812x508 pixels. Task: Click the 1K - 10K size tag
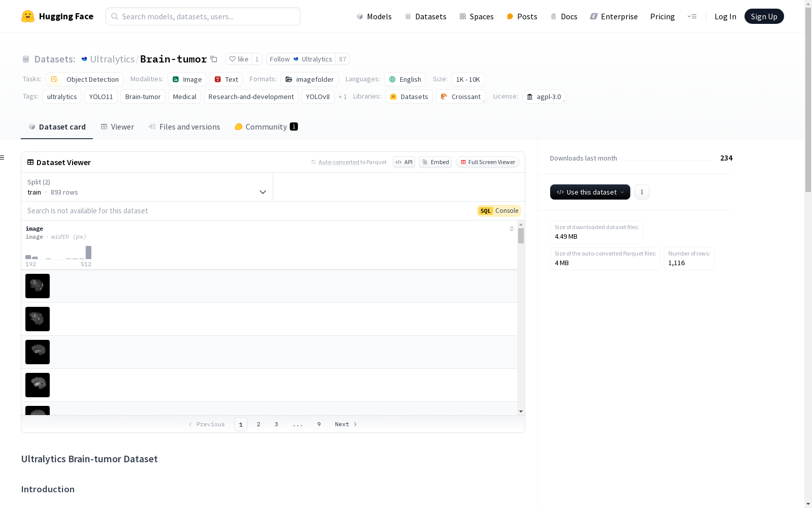click(468, 79)
